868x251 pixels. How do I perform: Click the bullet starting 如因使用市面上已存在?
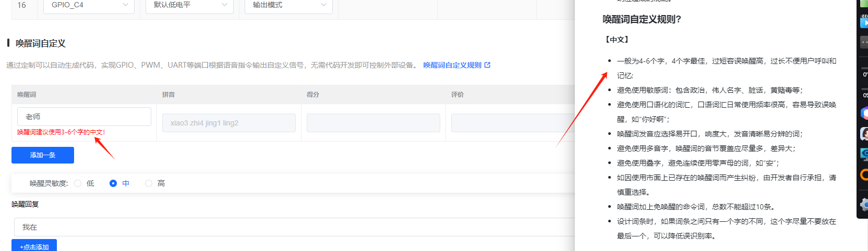click(727, 185)
